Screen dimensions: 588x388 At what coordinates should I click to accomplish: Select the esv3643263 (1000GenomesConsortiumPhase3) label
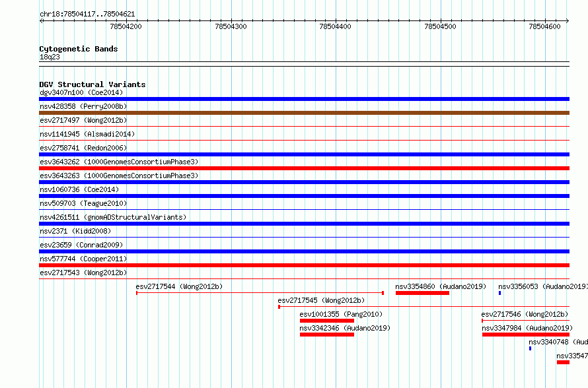pyautogui.click(x=119, y=176)
